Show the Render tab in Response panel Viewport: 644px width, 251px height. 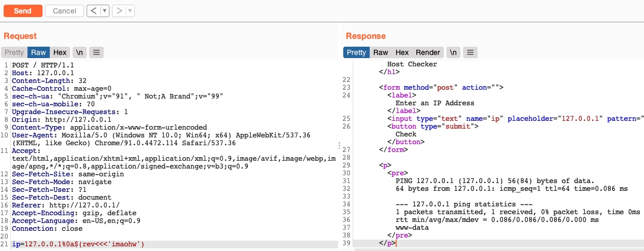pyautogui.click(x=428, y=52)
